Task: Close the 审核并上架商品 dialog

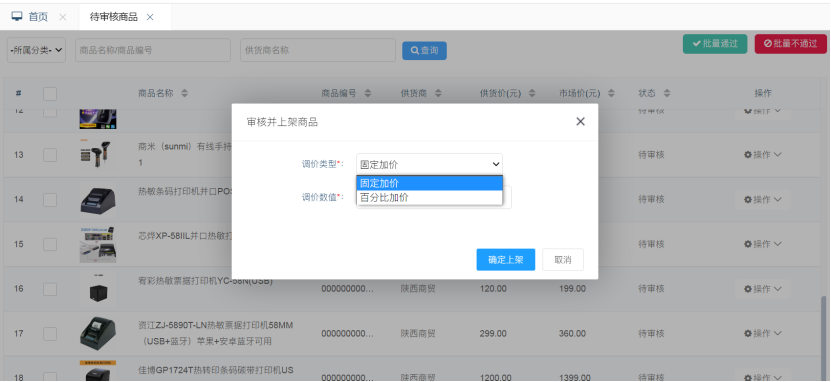Action: tap(580, 121)
